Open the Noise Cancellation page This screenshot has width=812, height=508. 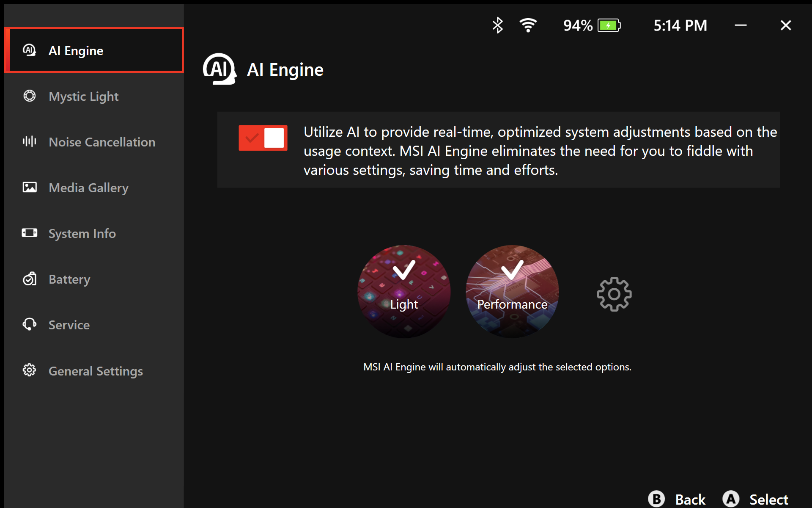pyautogui.click(x=102, y=142)
